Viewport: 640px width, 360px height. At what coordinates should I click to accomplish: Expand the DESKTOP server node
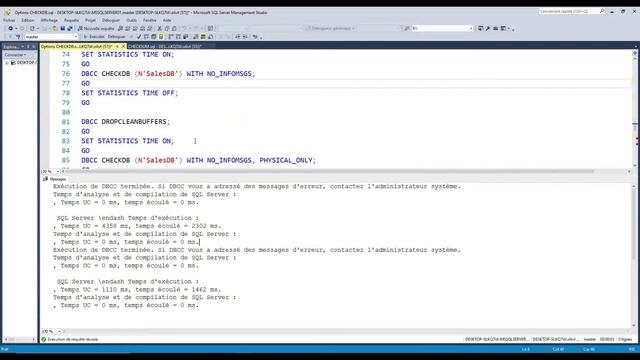7,63
